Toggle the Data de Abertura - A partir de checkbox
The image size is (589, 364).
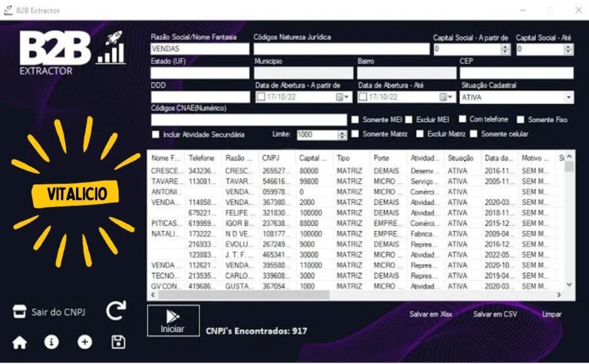coord(261,97)
